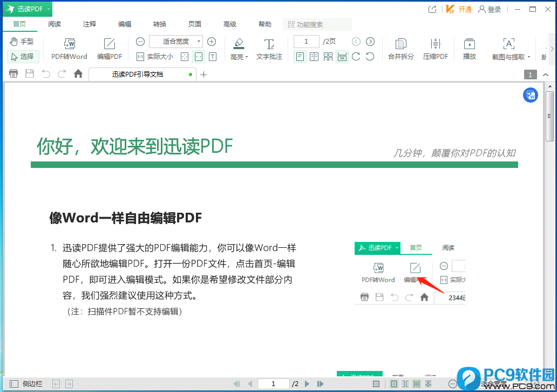Go to last page in status bar

[x=321, y=384]
